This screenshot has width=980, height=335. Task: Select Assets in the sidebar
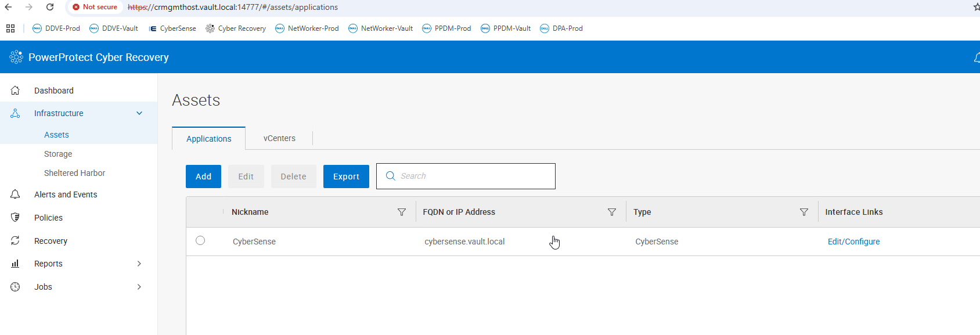click(x=56, y=135)
